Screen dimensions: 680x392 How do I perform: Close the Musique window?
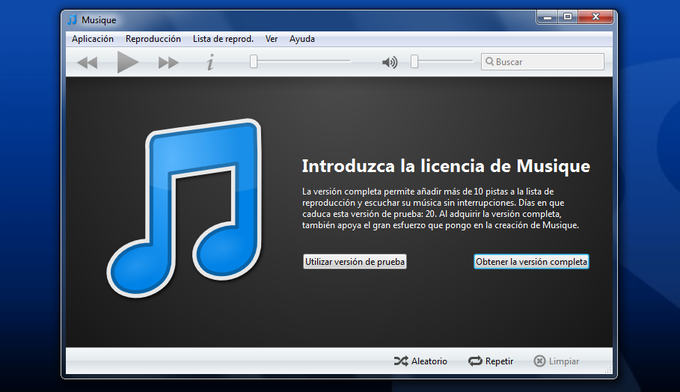coord(595,17)
